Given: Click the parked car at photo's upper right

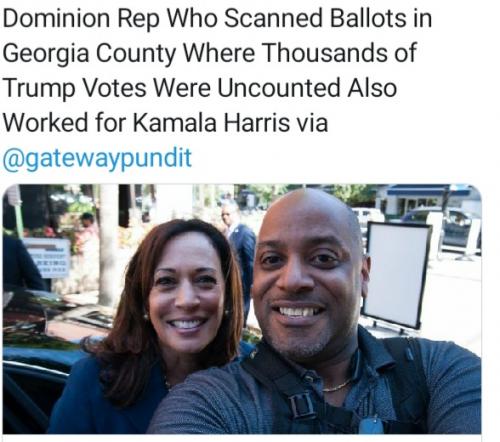Looking at the screenshot, I should click(443, 228).
